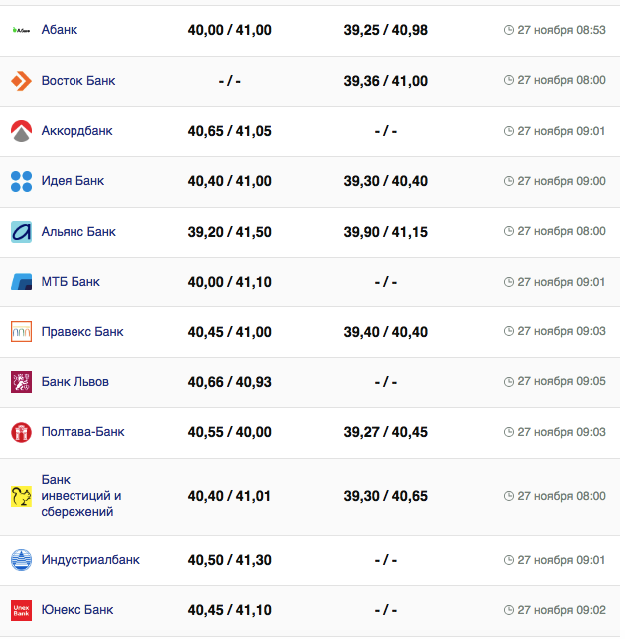Open the Абанк bank link

click(59, 30)
